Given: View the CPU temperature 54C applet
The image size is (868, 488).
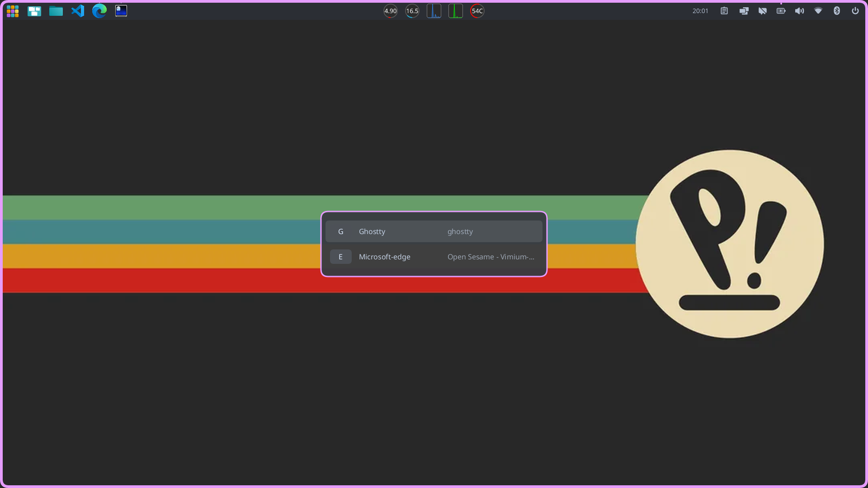Looking at the screenshot, I should (477, 11).
